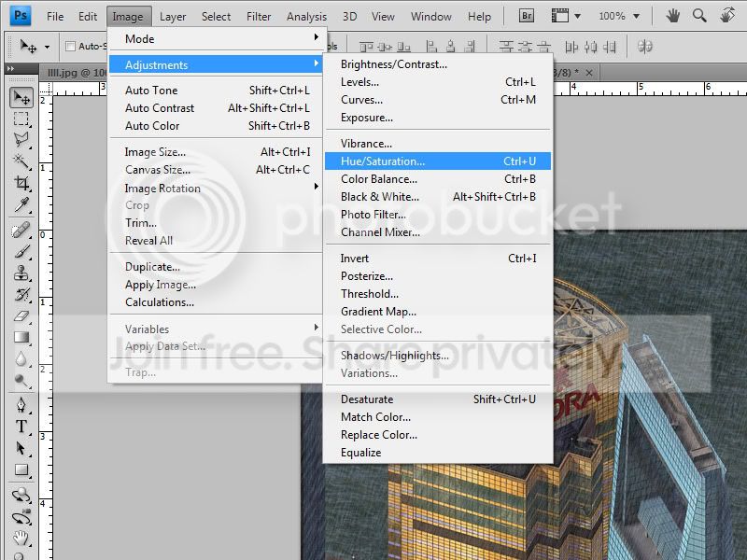Screen dimensions: 747x560
Task: Select the Hand tool in toolbox
Action: coord(21,539)
